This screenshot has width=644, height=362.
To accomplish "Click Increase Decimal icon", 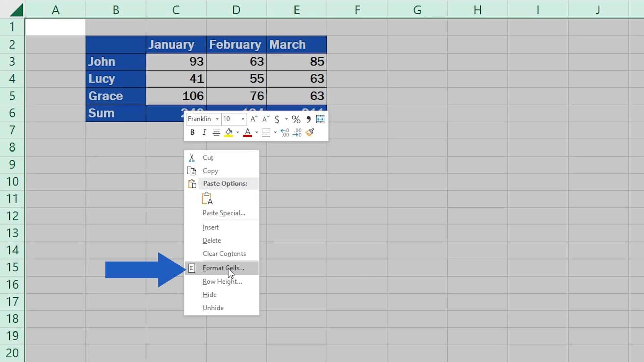I will (x=285, y=133).
